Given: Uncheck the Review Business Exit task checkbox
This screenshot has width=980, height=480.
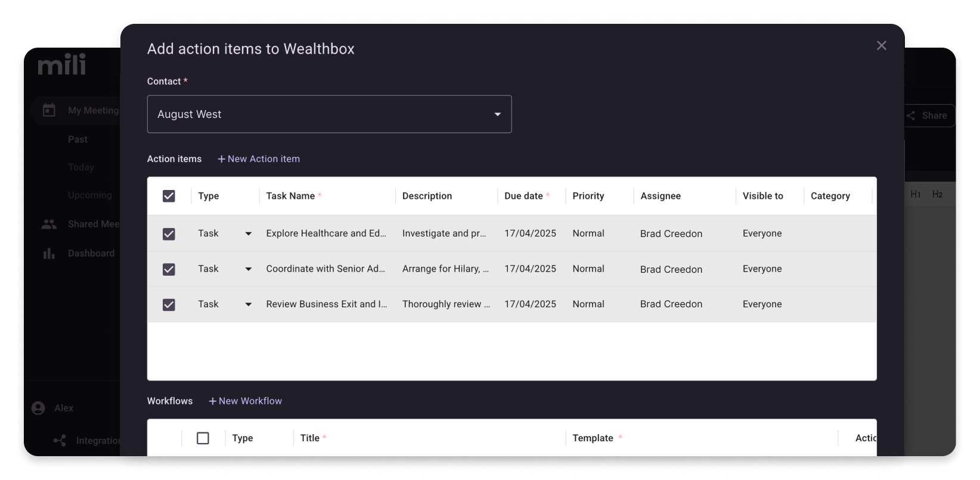Looking at the screenshot, I should tap(169, 305).
